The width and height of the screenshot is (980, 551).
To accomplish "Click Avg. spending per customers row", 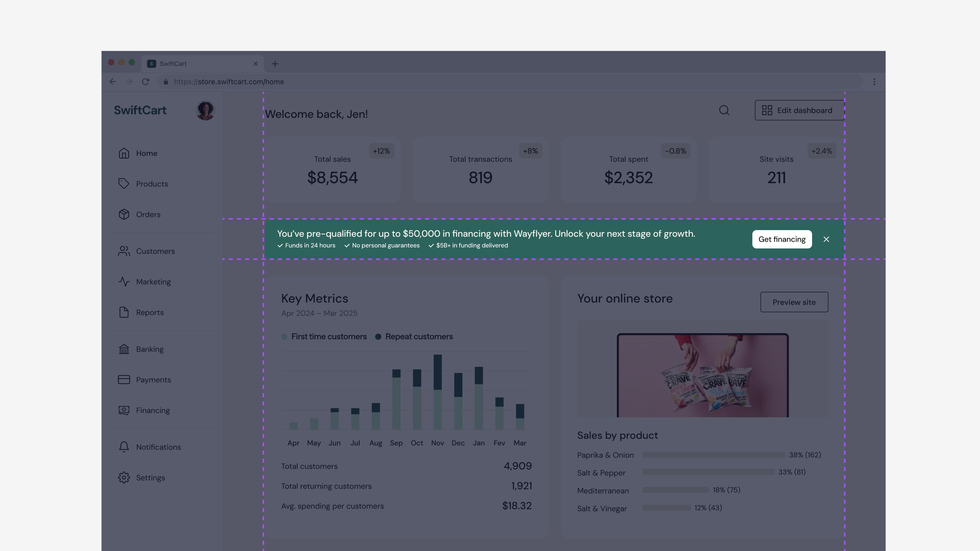I will tap(407, 506).
